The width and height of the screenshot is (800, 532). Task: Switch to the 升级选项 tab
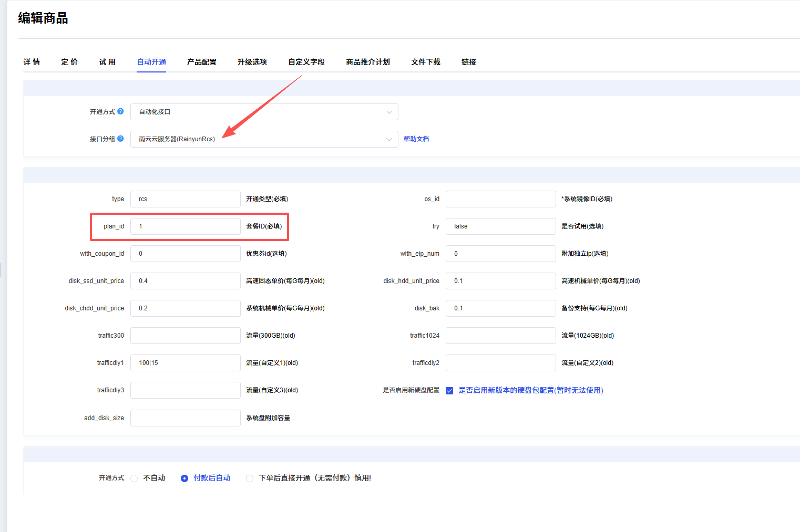click(x=252, y=62)
